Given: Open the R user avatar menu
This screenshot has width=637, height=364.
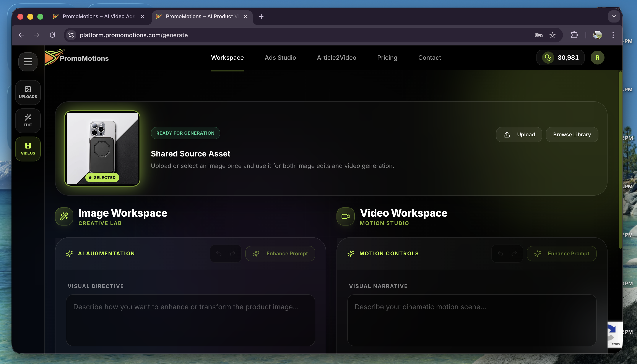Looking at the screenshot, I should point(597,58).
